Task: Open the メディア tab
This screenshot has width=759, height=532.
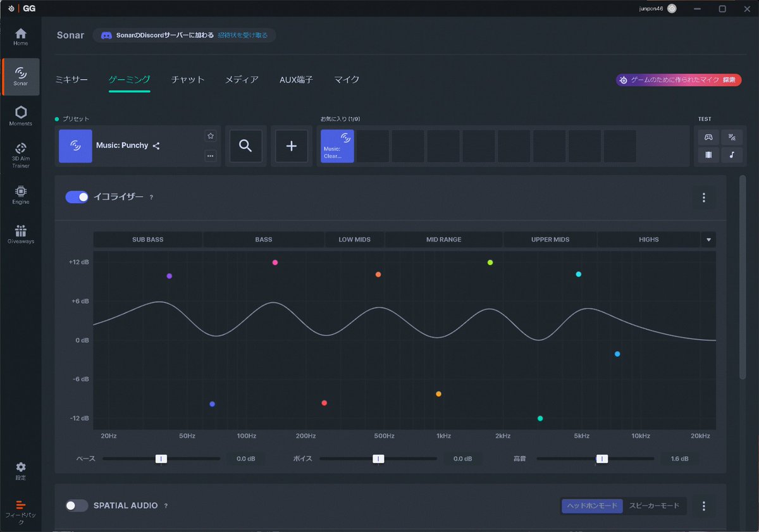Action: coord(242,80)
